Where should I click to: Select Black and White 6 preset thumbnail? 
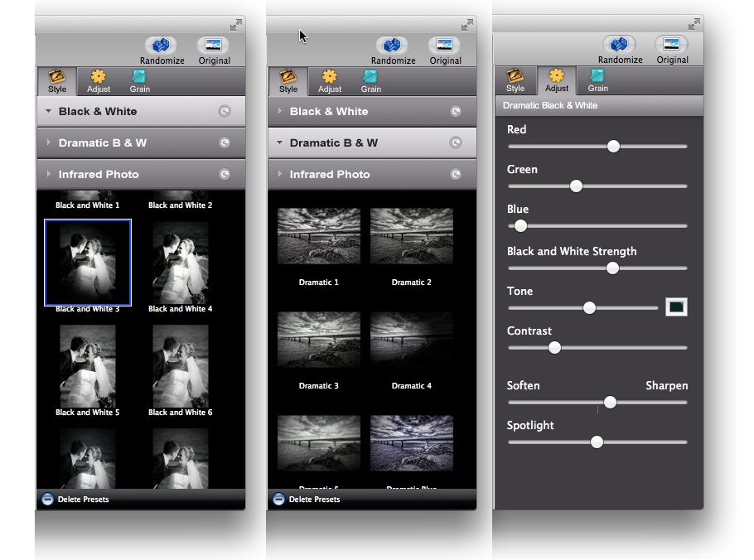pyautogui.click(x=181, y=366)
